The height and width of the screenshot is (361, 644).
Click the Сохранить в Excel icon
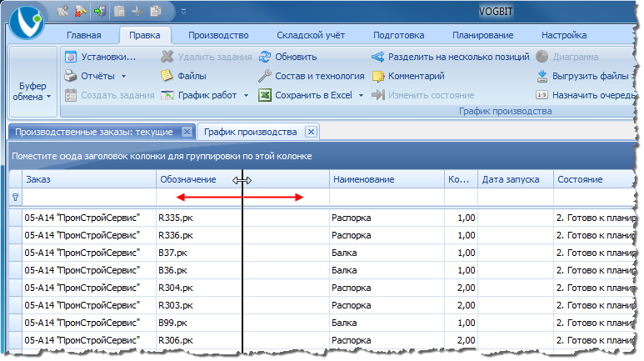pos(265,95)
